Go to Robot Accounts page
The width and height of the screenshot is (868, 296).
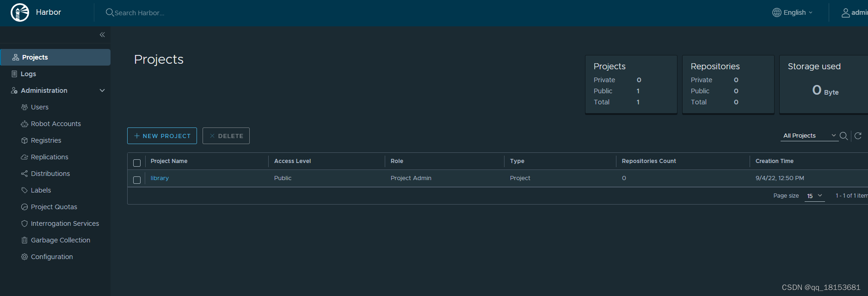pyautogui.click(x=55, y=124)
